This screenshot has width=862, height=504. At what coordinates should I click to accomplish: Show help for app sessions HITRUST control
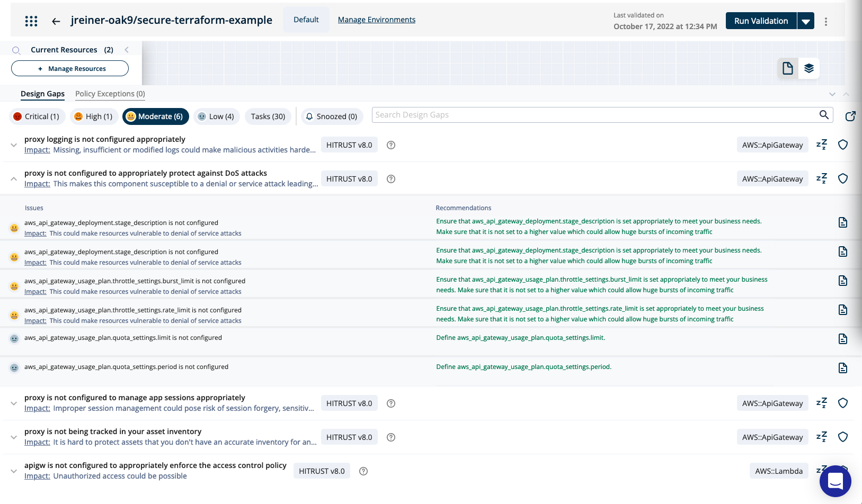tap(391, 403)
